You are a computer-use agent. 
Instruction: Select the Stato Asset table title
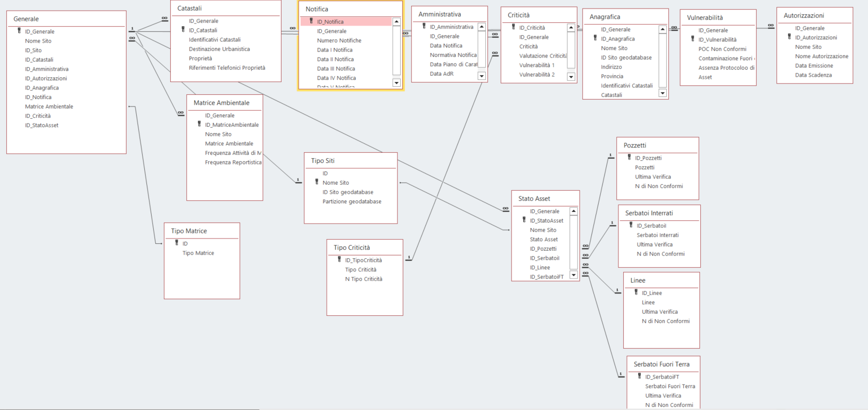[545, 199]
